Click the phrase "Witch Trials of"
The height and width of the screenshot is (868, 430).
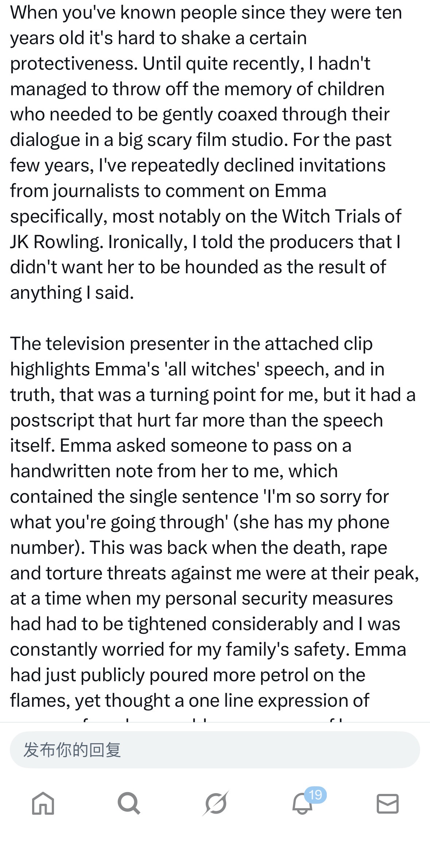pos(341,216)
